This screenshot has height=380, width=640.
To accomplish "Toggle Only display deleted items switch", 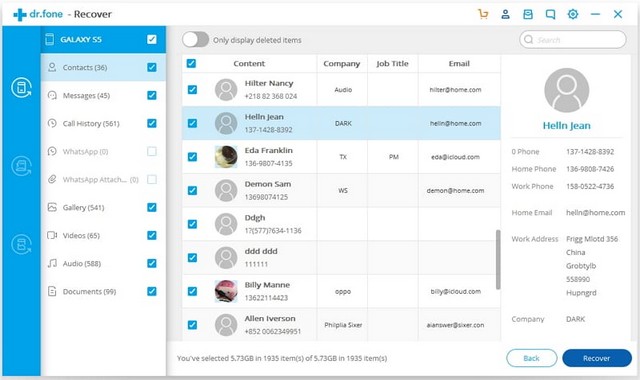I will pos(196,40).
